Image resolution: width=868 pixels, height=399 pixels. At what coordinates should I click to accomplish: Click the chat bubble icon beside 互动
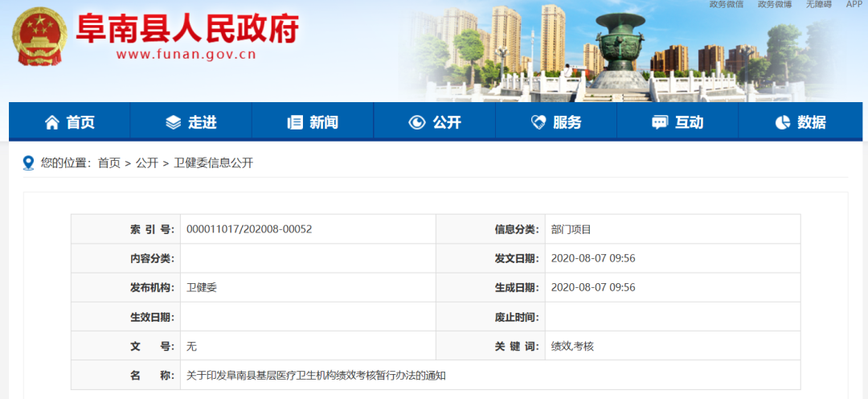point(660,122)
